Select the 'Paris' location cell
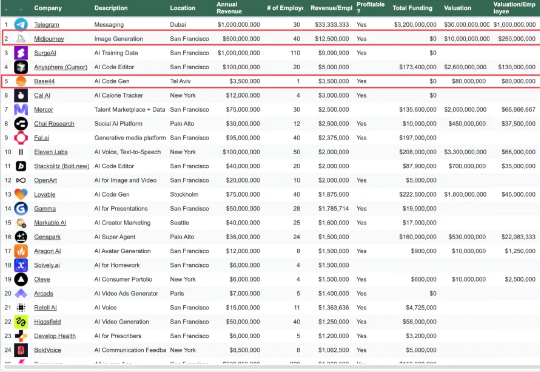Screen dimensions: 540x372 click(177, 293)
